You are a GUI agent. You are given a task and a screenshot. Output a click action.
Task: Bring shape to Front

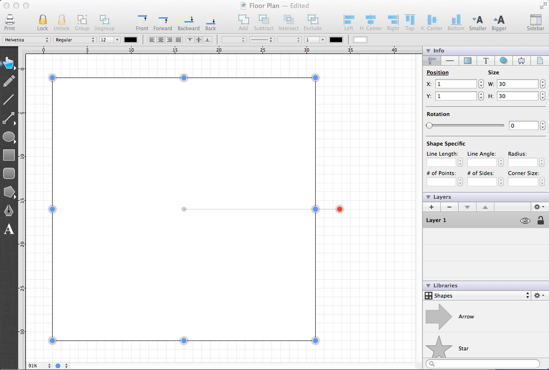142,22
